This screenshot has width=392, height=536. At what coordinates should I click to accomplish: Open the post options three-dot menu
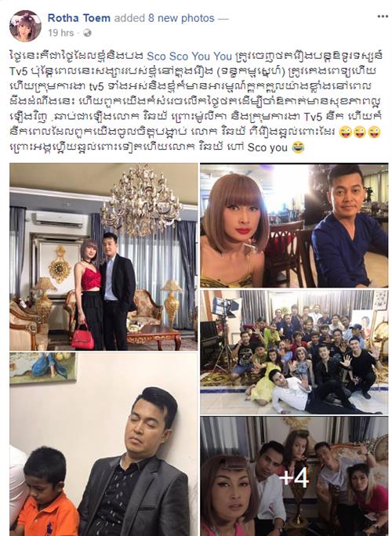(x=383, y=16)
